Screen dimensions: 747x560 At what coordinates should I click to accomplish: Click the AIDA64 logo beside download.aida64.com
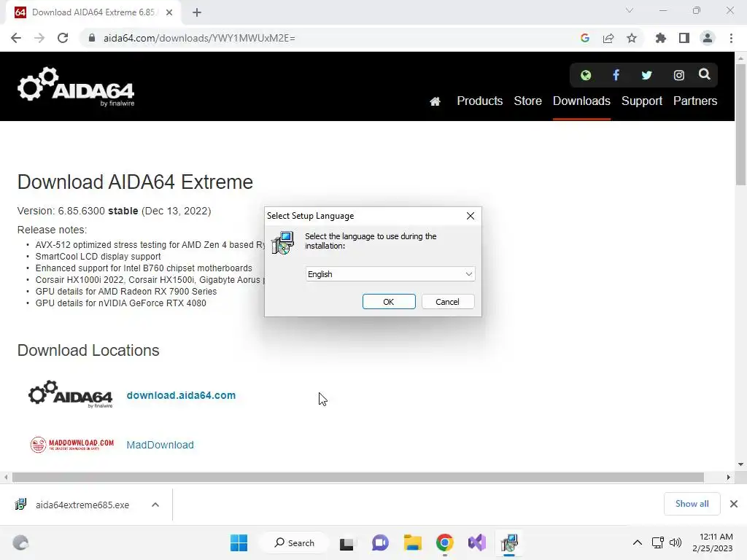pos(71,394)
